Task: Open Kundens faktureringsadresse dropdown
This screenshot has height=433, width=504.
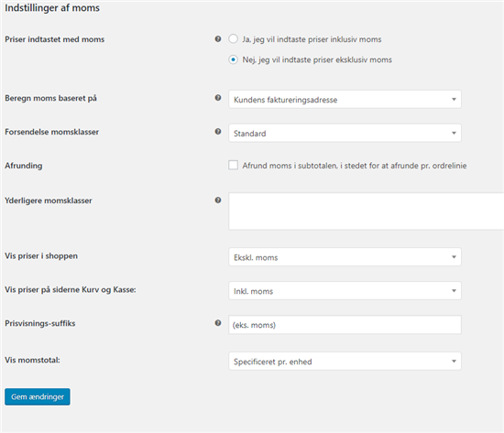Action: click(x=345, y=99)
